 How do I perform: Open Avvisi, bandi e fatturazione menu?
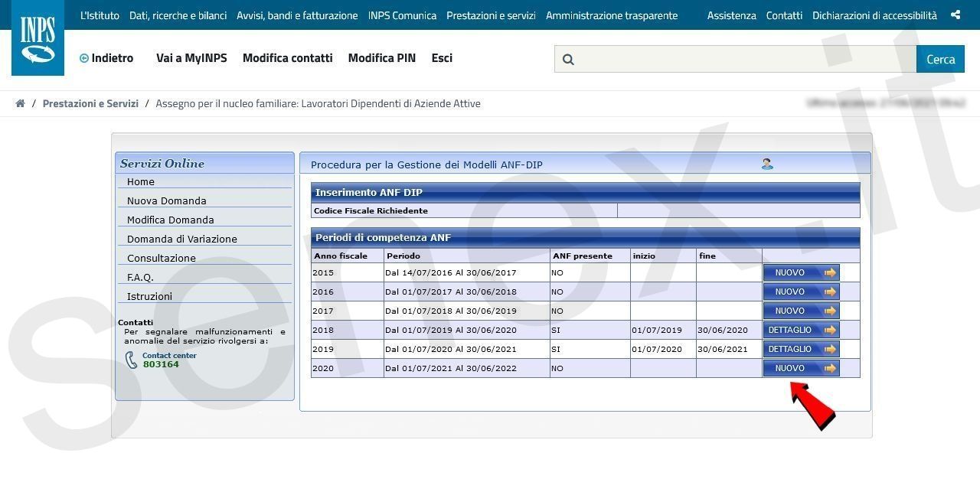(x=297, y=15)
